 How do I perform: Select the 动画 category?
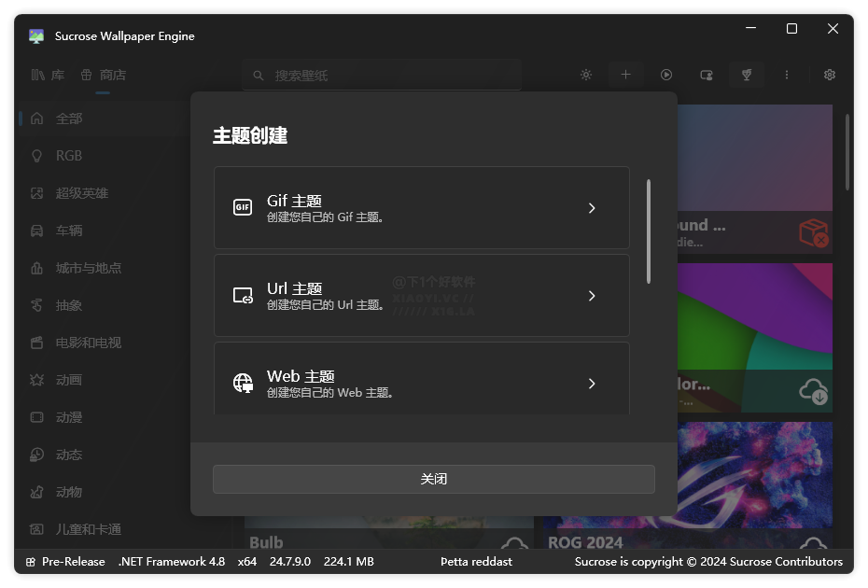click(105, 380)
